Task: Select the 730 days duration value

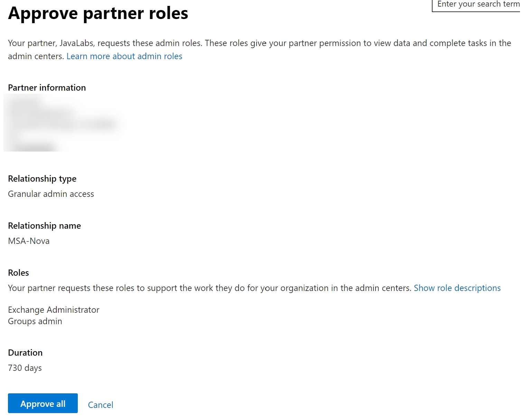Action: [x=25, y=368]
